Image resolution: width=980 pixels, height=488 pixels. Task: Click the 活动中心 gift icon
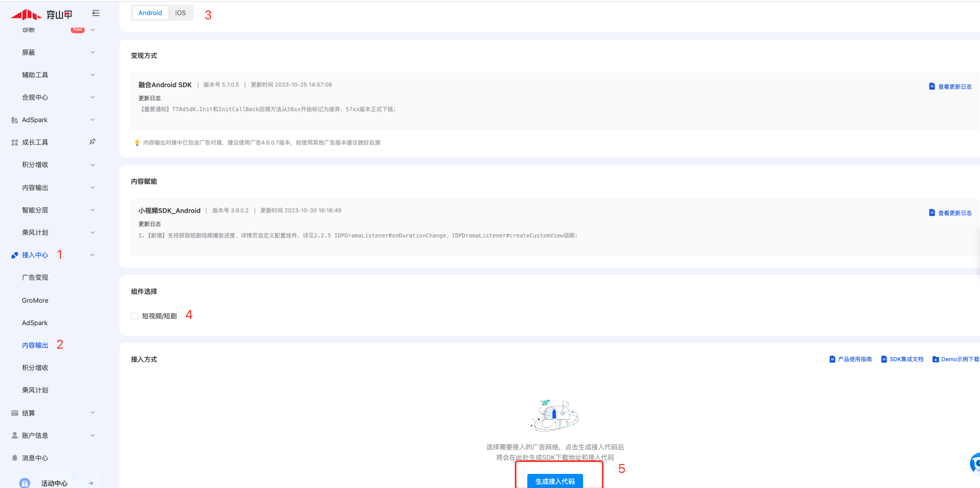click(x=25, y=483)
